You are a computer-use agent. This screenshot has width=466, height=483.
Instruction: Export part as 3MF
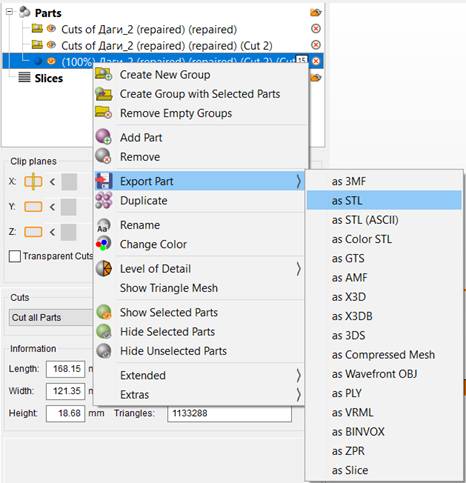(x=384, y=181)
